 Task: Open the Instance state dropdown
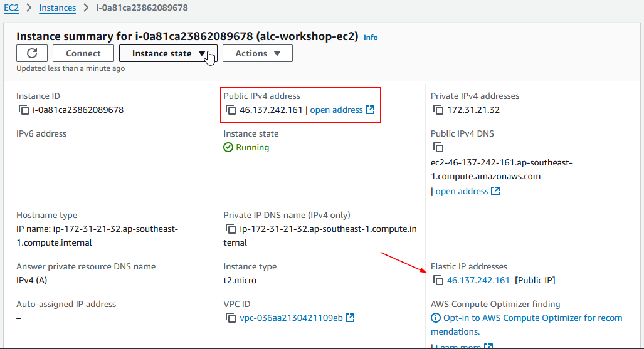click(168, 53)
